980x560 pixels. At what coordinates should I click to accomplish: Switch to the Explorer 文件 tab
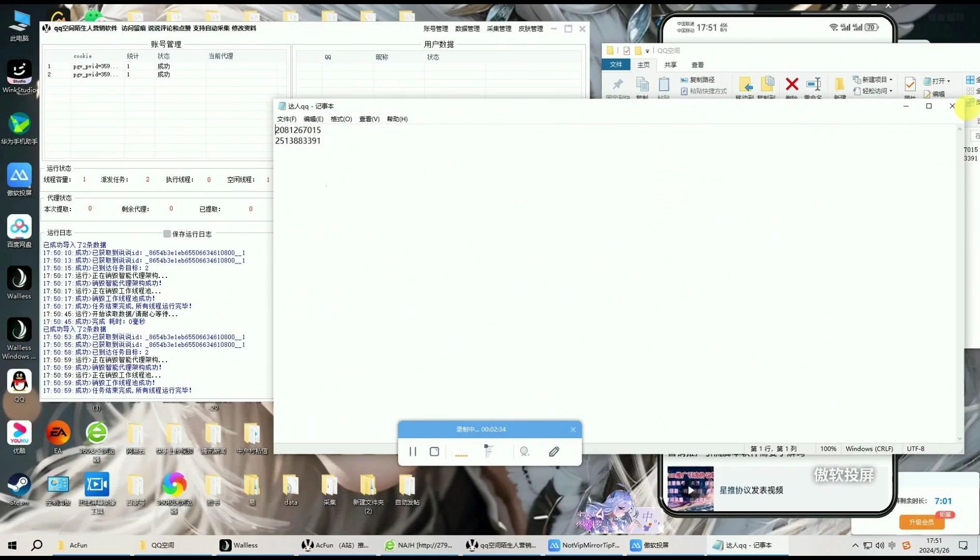pos(616,64)
